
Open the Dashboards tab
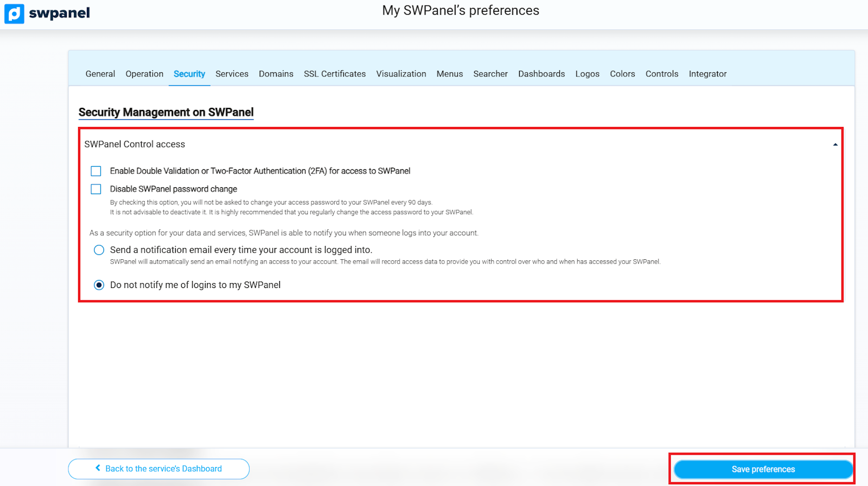[541, 74]
